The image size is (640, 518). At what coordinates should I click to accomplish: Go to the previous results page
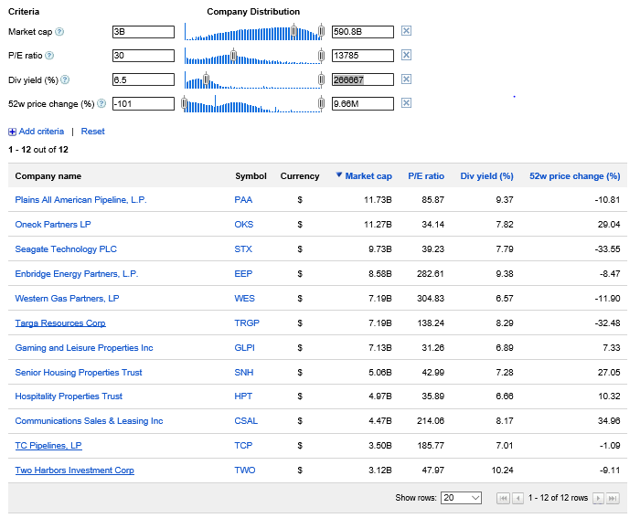tap(517, 498)
